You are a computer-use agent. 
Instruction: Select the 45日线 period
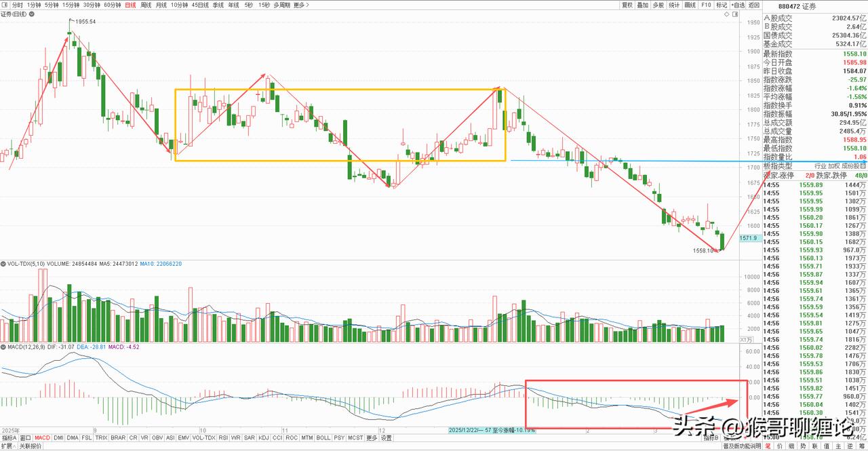pyautogui.click(x=201, y=5)
